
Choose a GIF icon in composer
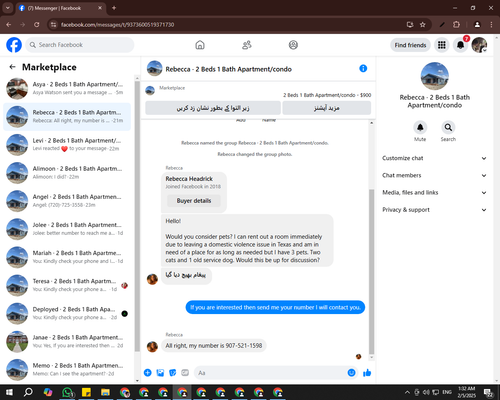pyautogui.click(x=185, y=373)
